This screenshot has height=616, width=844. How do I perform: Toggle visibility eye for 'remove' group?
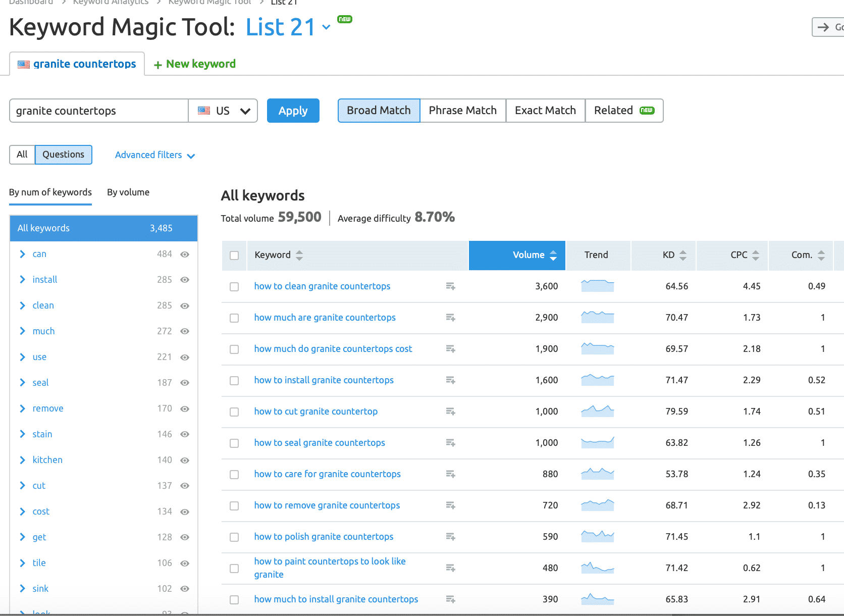(185, 408)
